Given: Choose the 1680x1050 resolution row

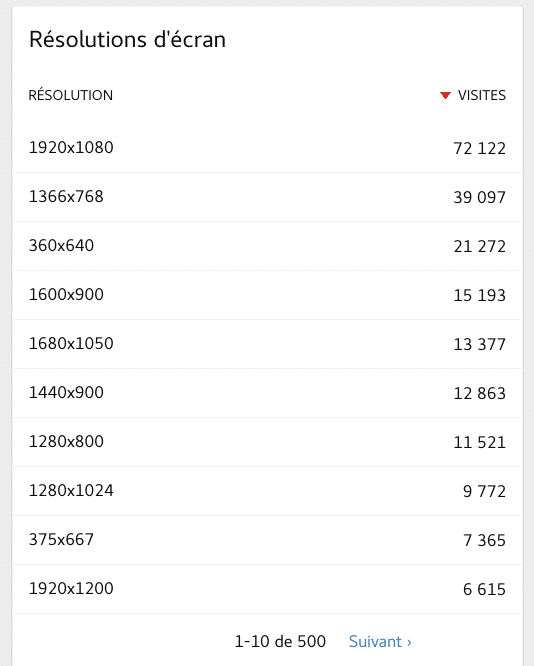Looking at the screenshot, I should click(267, 344).
